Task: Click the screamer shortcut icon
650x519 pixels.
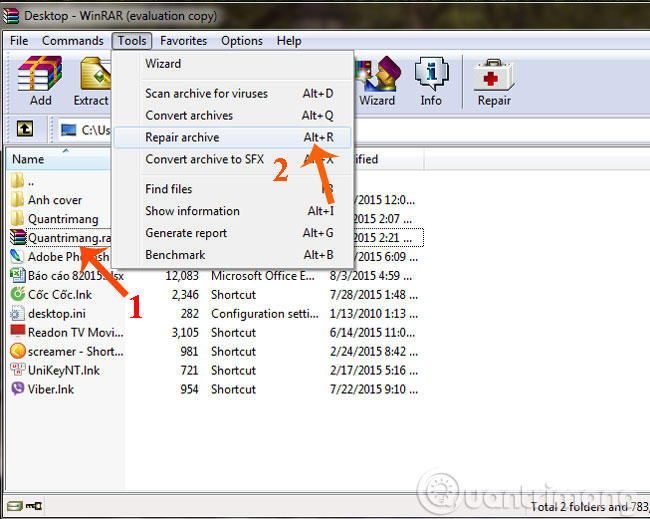Action: coord(17,351)
